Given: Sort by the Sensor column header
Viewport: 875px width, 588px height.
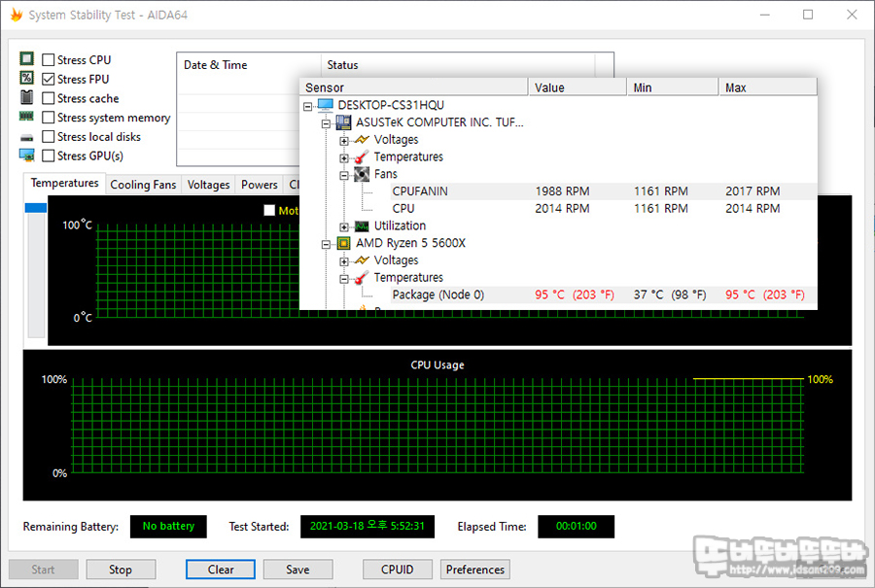Looking at the screenshot, I should [x=413, y=87].
